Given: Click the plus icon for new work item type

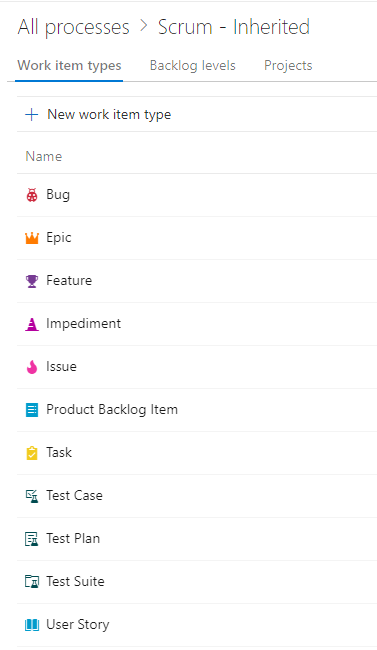Looking at the screenshot, I should tap(32, 115).
